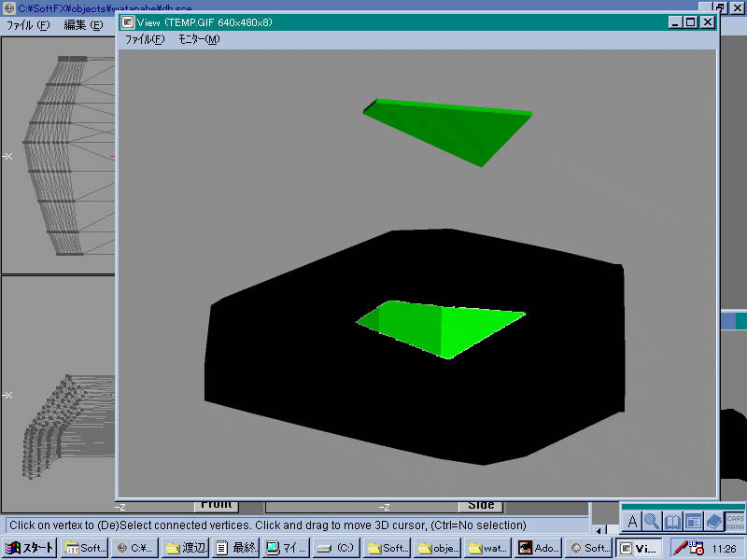Toggle the CAPS KANA indicator
The image size is (747, 560).
[735, 522]
